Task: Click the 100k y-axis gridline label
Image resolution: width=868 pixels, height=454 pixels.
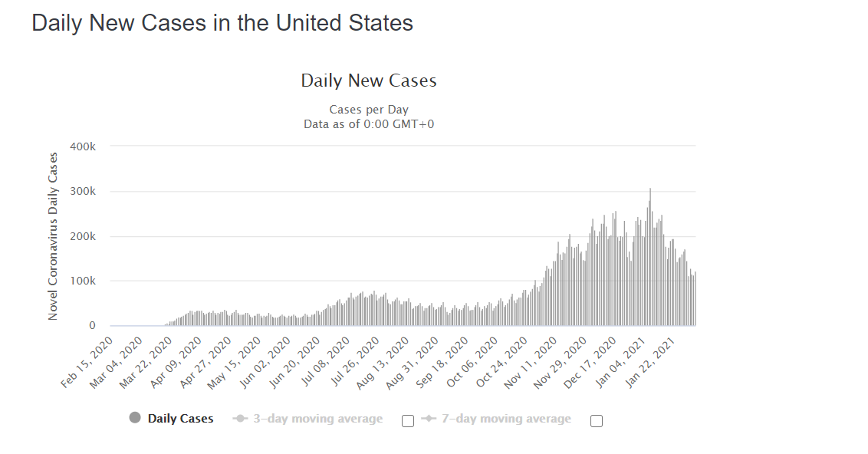Action: (x=83, y=281)
